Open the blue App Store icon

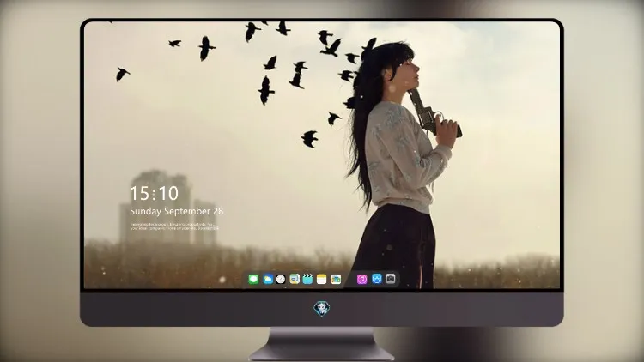(377, 279)
